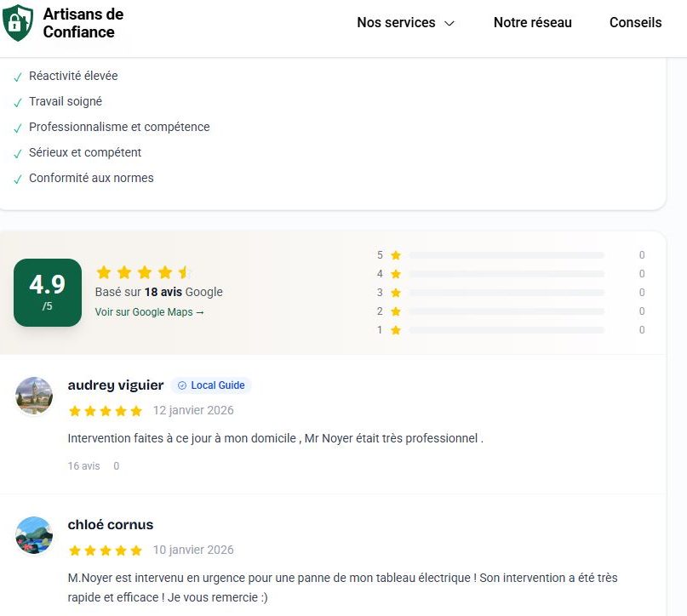The height and width of the screenshot is (616, 687).
Task: Go to the Conseils section
Action: tap(635, 23)
